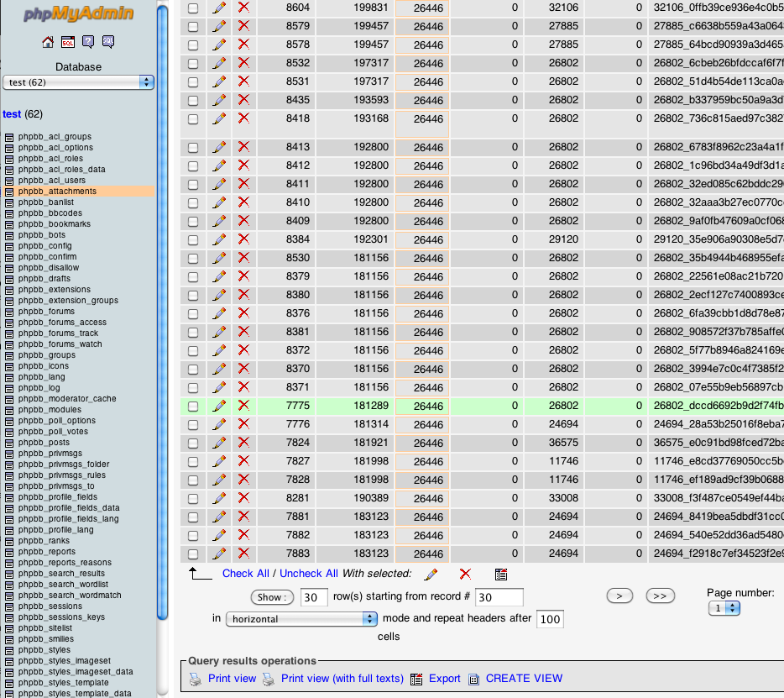Click the starting record number field

point(499,598)
